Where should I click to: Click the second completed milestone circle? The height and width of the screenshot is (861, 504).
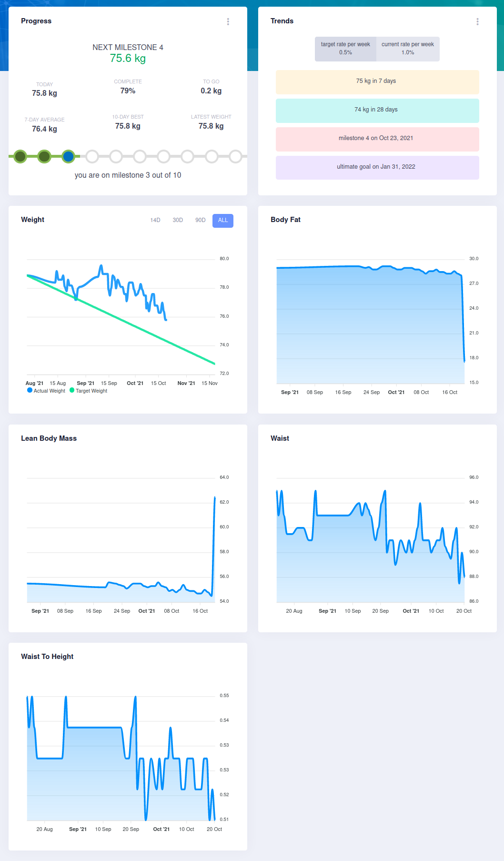point(44,156)
